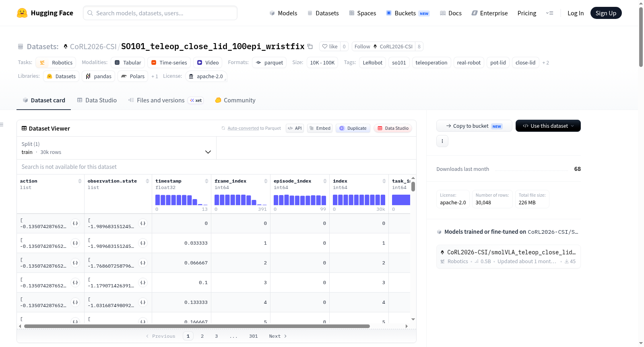644x347 pixels.
Task: Switch to the Data Studio tab
Action: click(97, 100)
